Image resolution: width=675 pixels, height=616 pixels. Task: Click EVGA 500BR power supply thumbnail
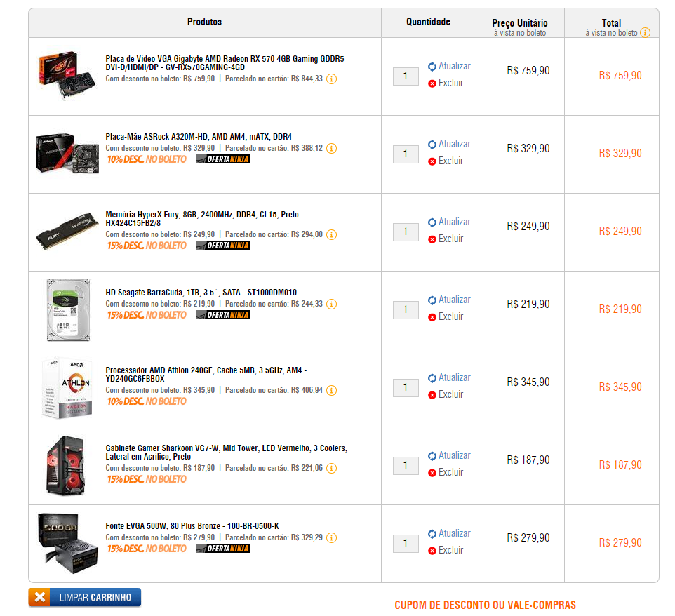68,543
